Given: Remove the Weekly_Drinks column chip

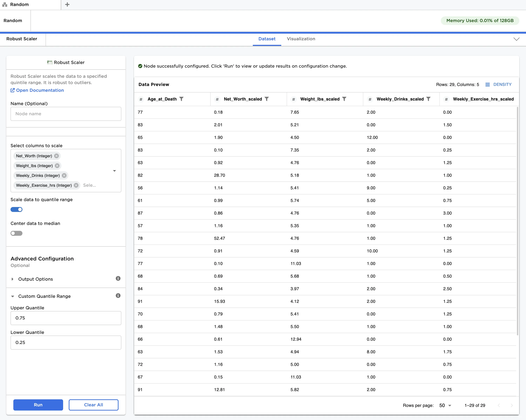Looking at the screenshot, I should point(64,175).
